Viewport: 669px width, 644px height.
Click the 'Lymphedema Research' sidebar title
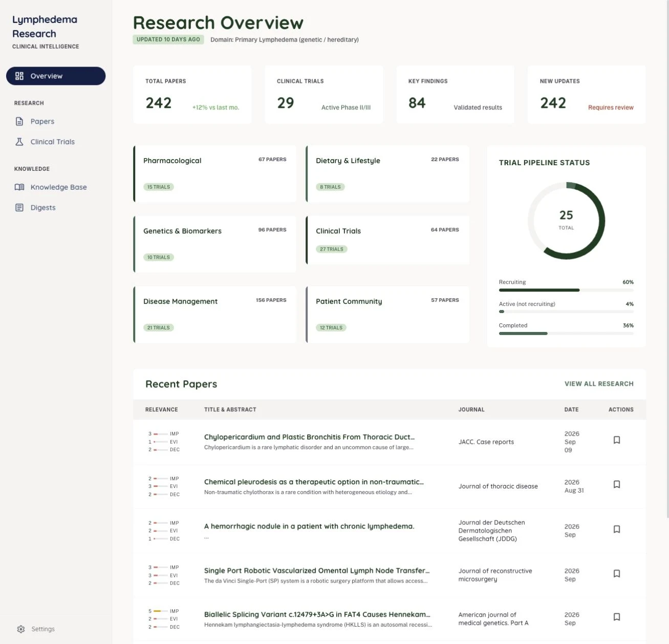point(45,27)
